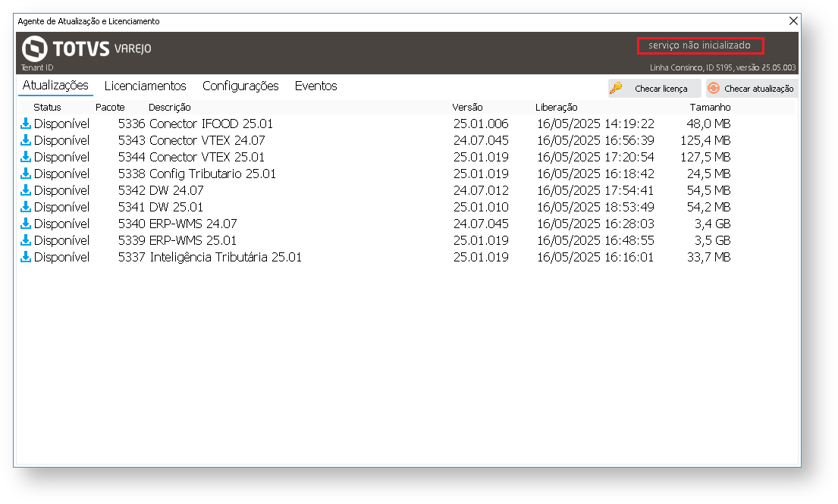Click release date 16/05/2025 17:20:54

(595, 157)
